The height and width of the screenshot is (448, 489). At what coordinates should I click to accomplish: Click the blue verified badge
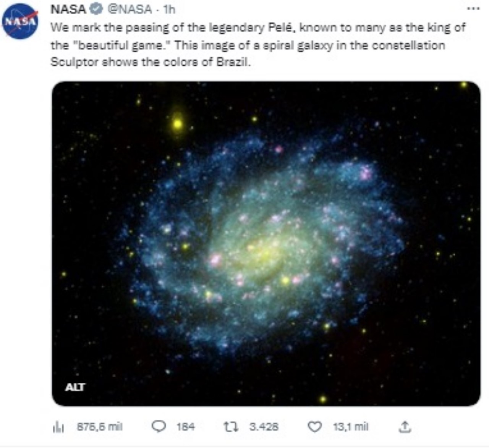pyautogui.click(x=96, y=9)
